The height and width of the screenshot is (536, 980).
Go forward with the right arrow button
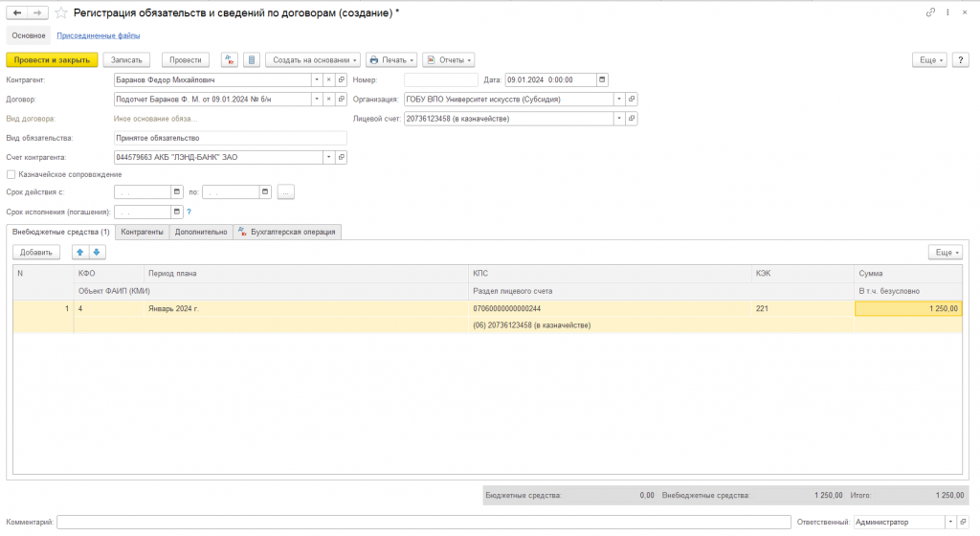coord(37,12)
